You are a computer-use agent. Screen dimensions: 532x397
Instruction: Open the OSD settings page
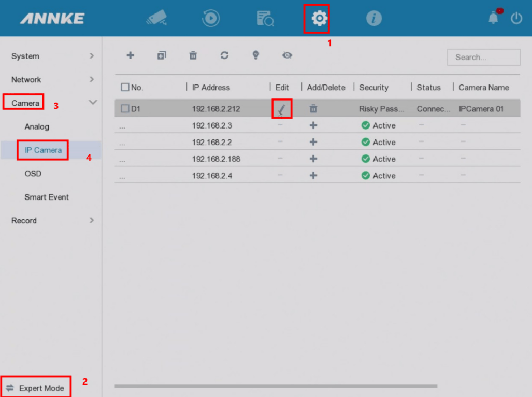tap(33, 174)
